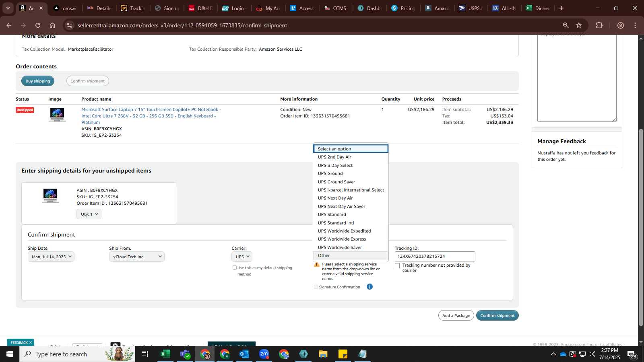Image resolution: width=644 pixels, height=362 pixels.
Task: Click the site information icon in address bar
Action: coord(70,25)
